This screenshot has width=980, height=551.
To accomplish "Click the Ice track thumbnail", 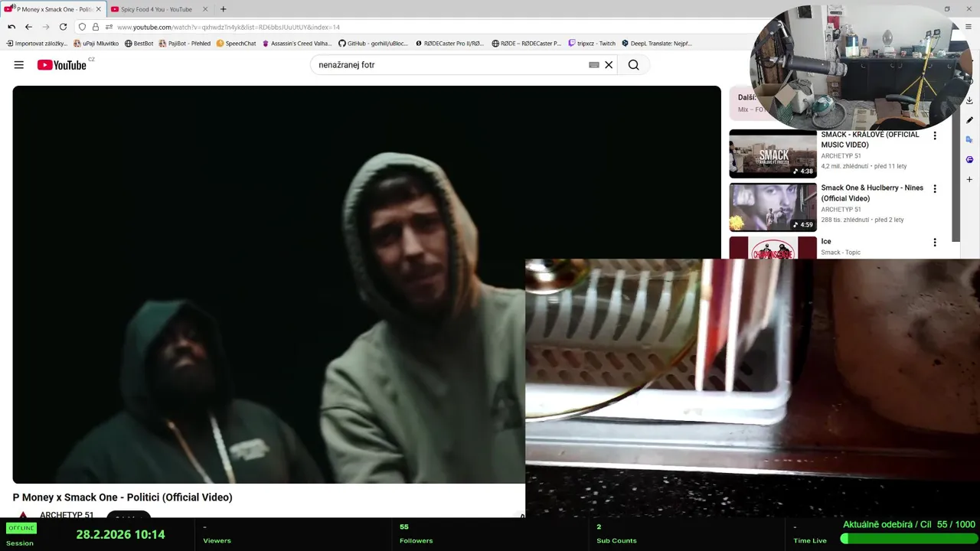I will 773,248.
